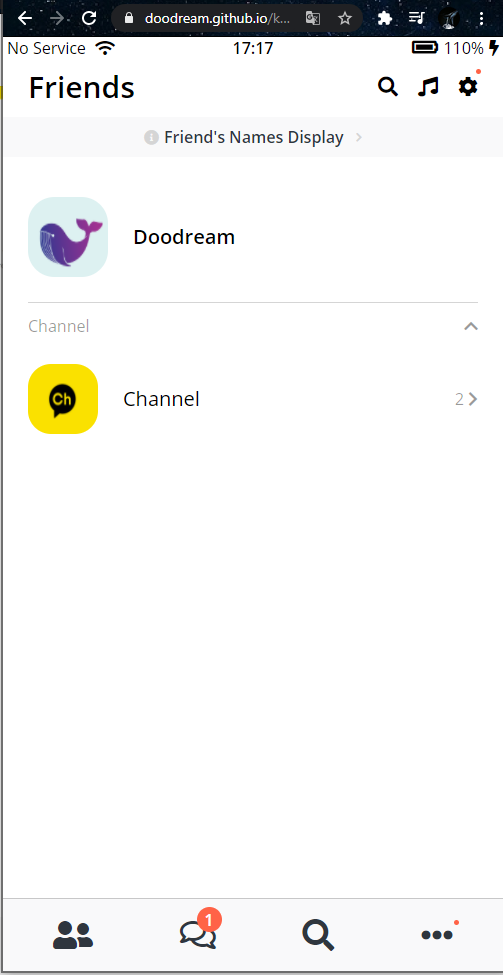Open settings gear in Friends header
This screenshot has height=975, width=503.
click(468, 87)
